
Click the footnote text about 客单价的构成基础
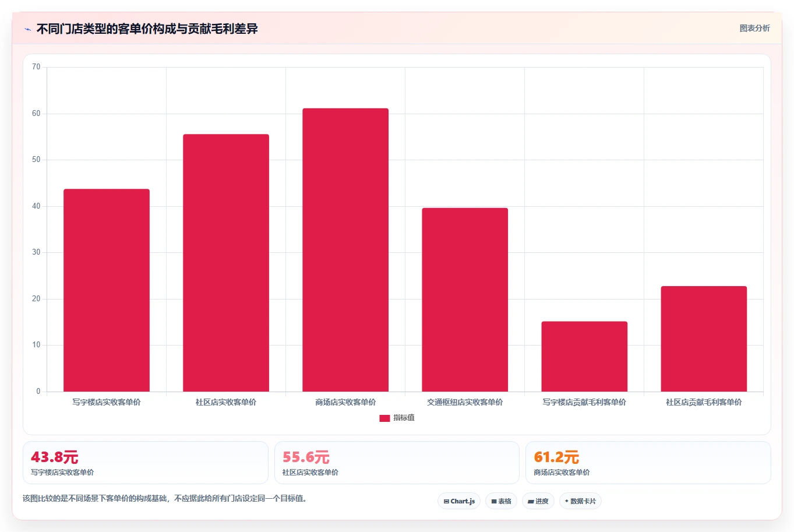point(165,499)
